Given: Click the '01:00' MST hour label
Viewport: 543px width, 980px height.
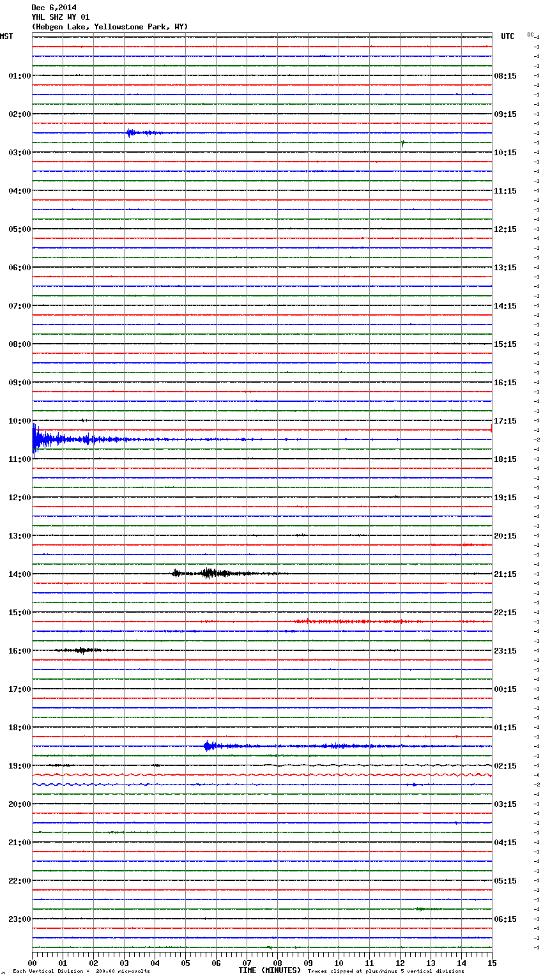Looking at the screenshot, I should click(20, 76).
